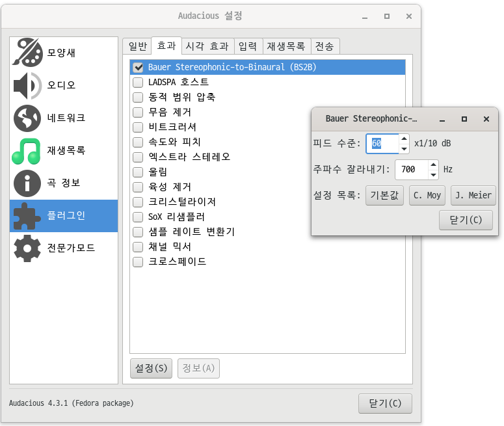Open the 전송 tab

click(x=325, y=46)
